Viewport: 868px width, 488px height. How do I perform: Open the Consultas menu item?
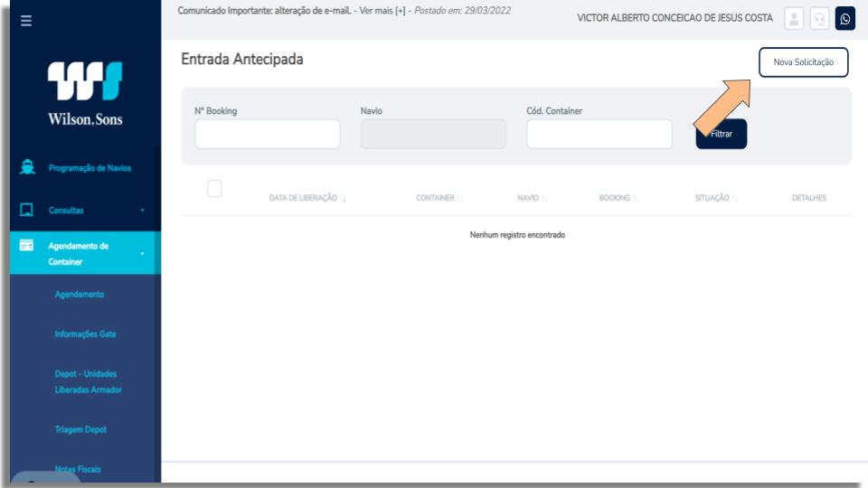pyautogui.click(x=66, y=211)
